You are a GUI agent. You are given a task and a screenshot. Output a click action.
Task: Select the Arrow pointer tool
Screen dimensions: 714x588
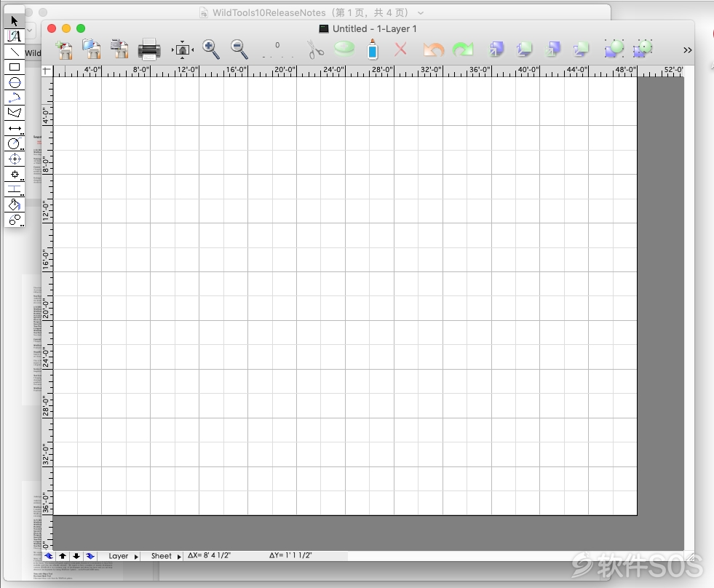(x=14, y=21)
